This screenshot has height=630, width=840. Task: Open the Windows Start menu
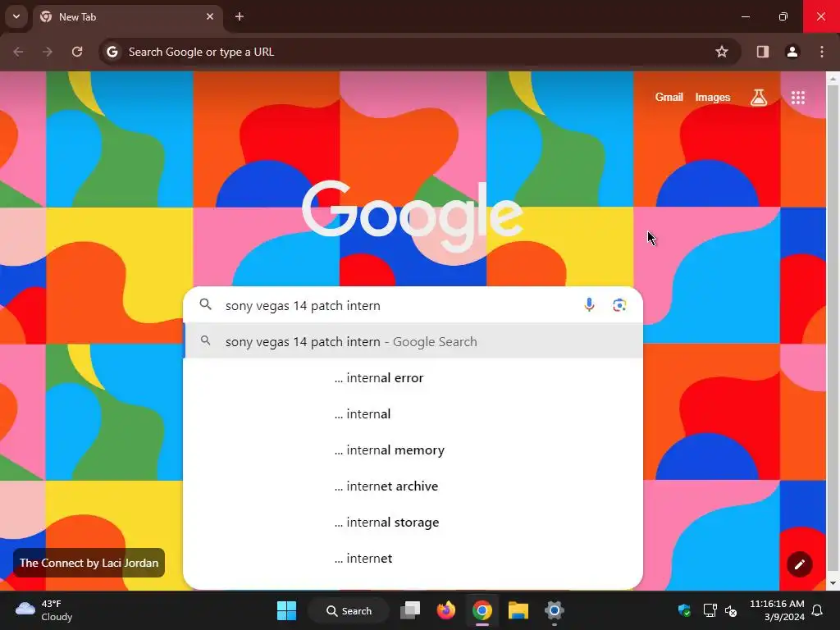point(286,610)
